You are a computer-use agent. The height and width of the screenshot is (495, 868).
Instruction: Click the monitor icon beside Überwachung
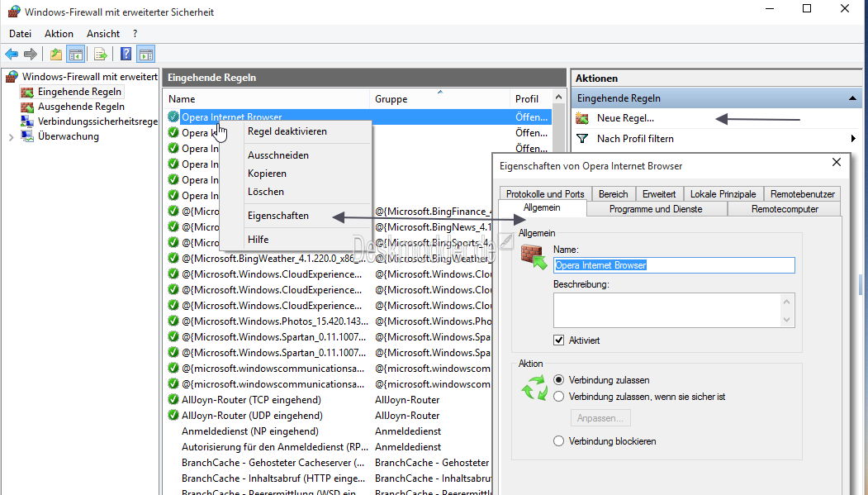[x=27, y=136]
